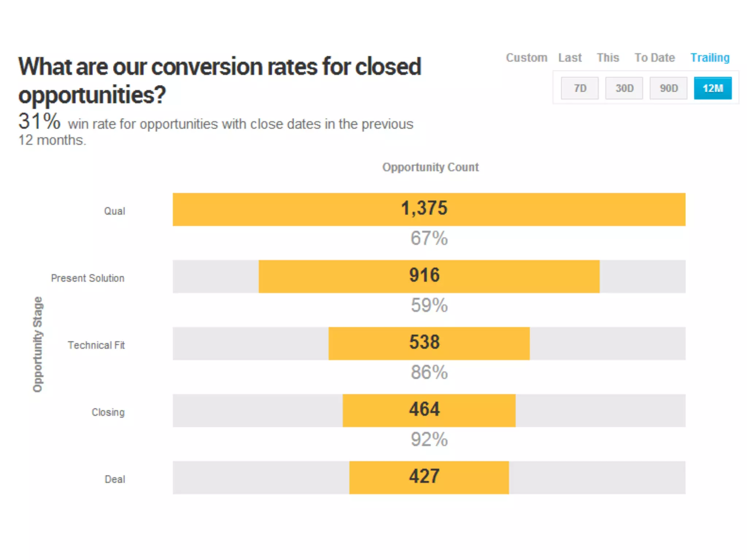
Task: Click the 12M range button
Action: click(x=713, y=88)
